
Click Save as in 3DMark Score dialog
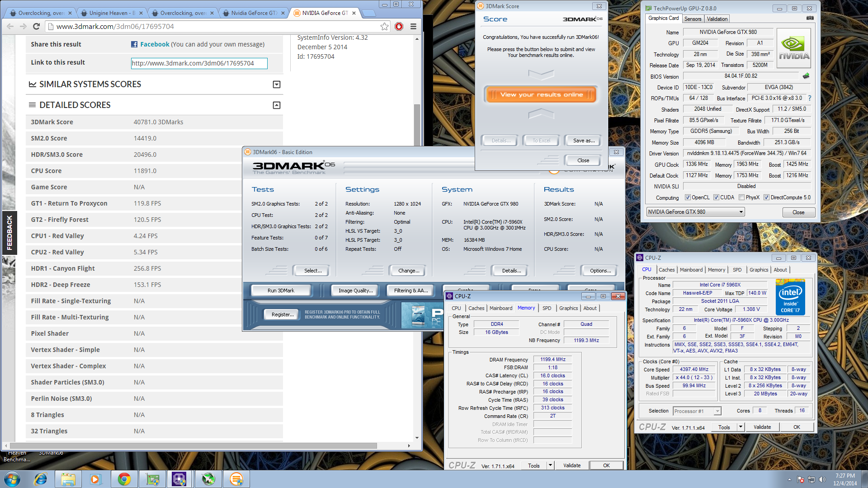583,141
